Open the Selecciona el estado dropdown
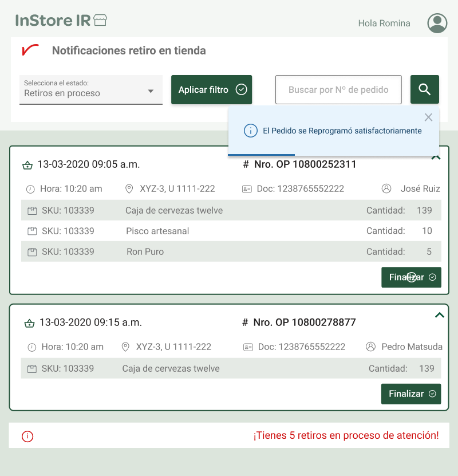 91,89
